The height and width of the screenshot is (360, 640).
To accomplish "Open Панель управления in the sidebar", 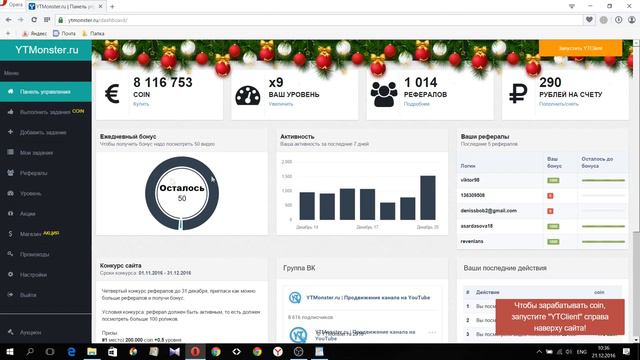I will [x=45, y=92].
